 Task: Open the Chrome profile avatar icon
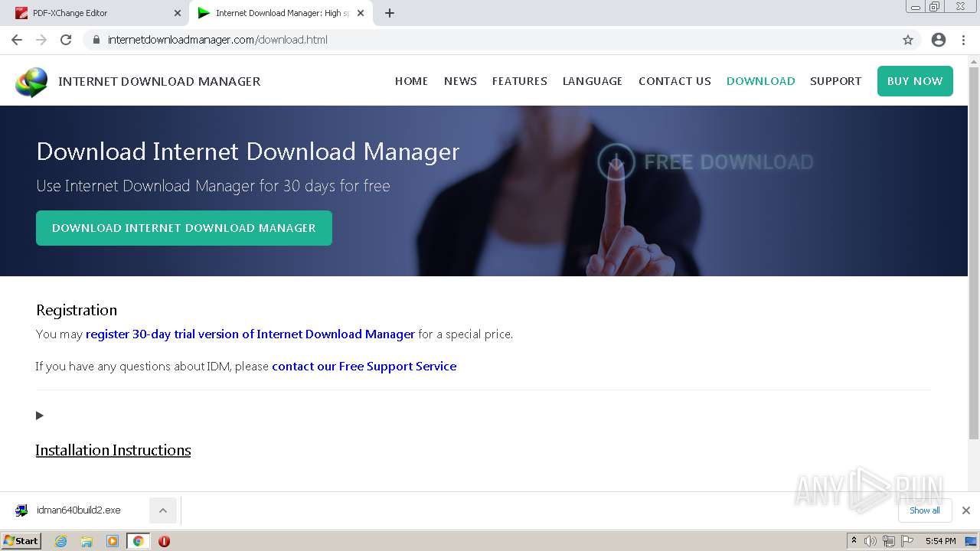(x=939, y=40)
